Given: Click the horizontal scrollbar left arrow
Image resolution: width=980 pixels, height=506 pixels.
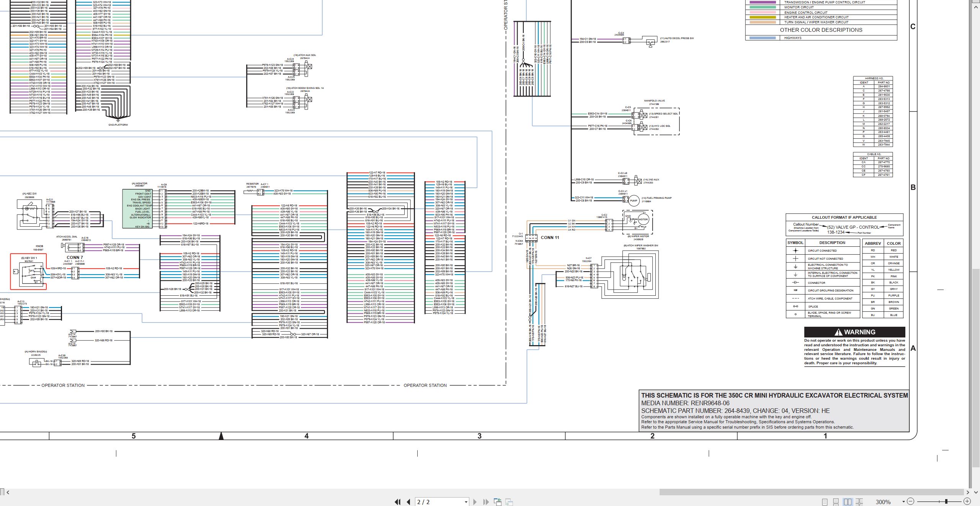Looking at the screenshot, I should [8, 492].
